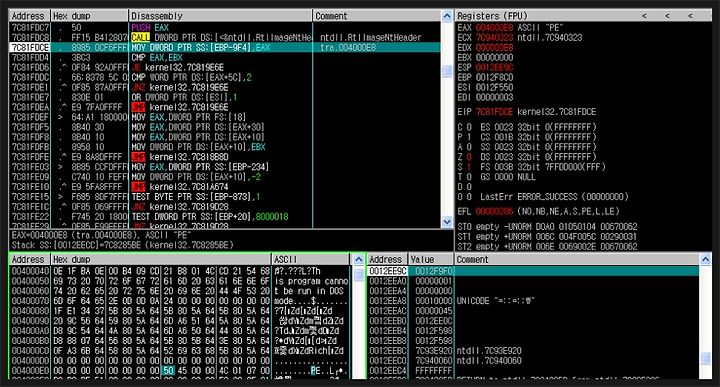This screenshot has height=387, width=720.
Task: Select the stack row with ntdll.7C93E920
Action: (x=534, y=351)
